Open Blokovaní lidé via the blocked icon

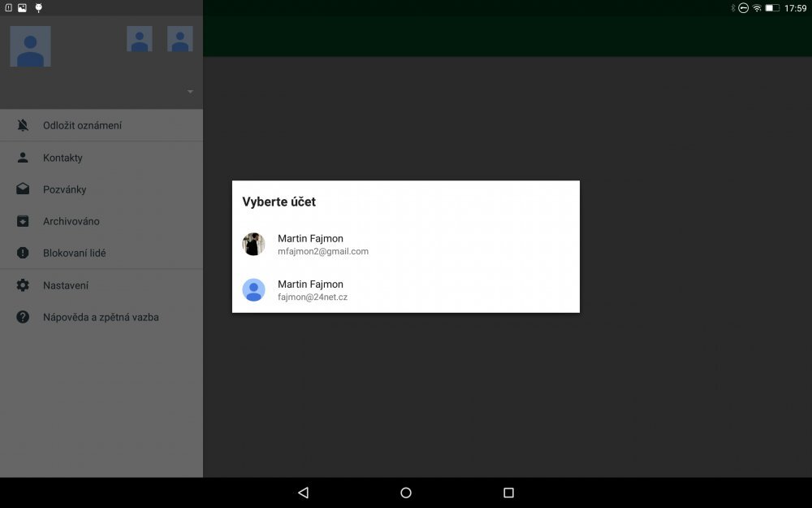coord(22,253)
